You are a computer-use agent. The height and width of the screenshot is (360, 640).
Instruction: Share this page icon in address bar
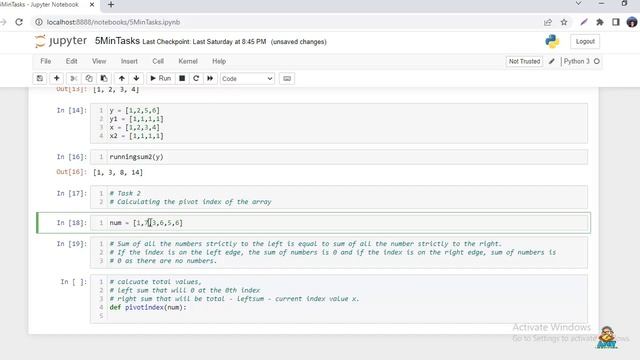click(548, 22)
